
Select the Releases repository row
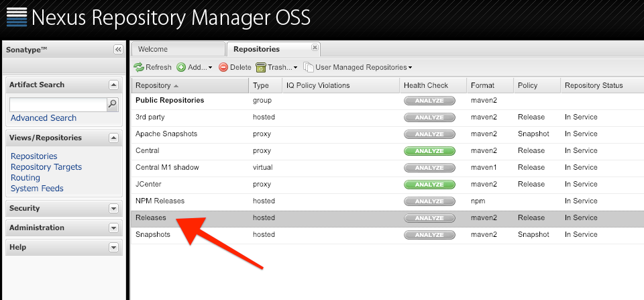point(387,218)
